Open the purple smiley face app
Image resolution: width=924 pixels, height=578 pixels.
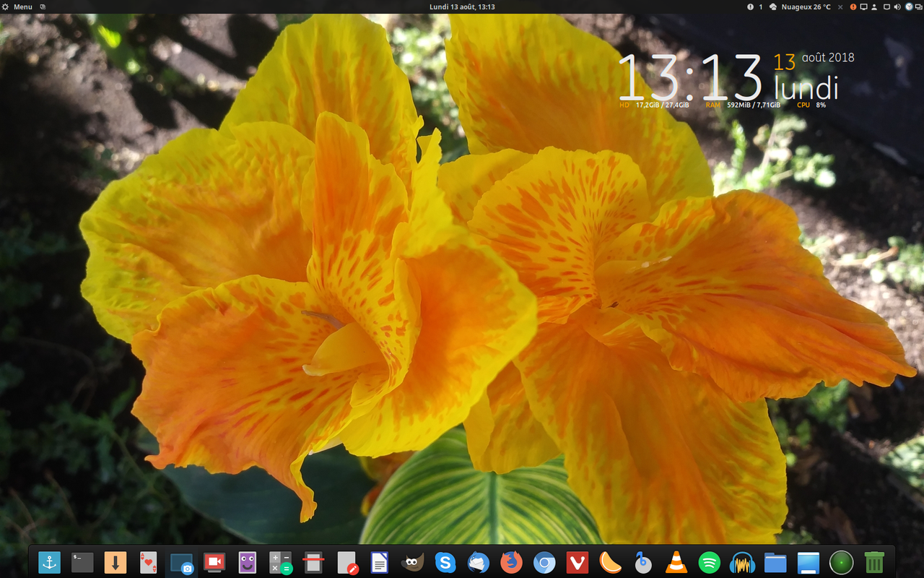248,562
